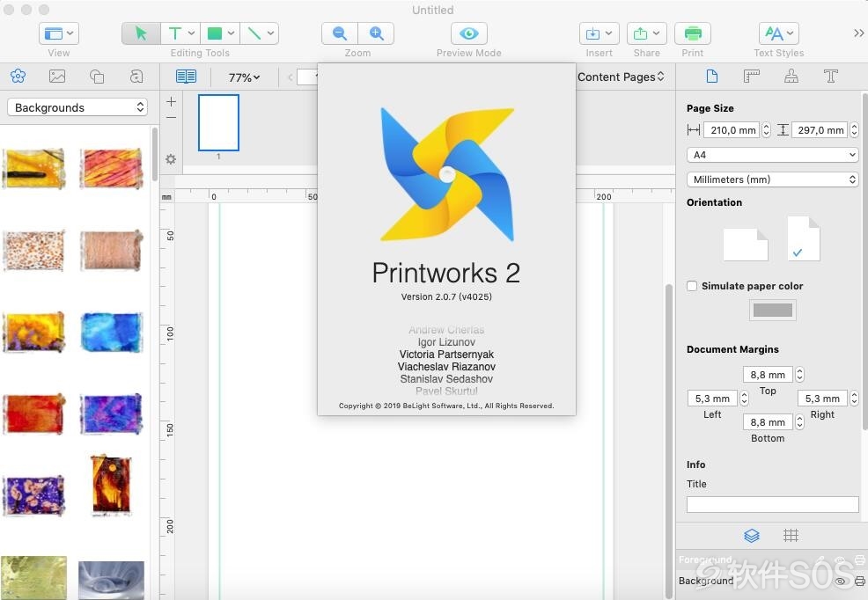Add a page with the plus button
This screenshot has height=600, width=868.
171,102
